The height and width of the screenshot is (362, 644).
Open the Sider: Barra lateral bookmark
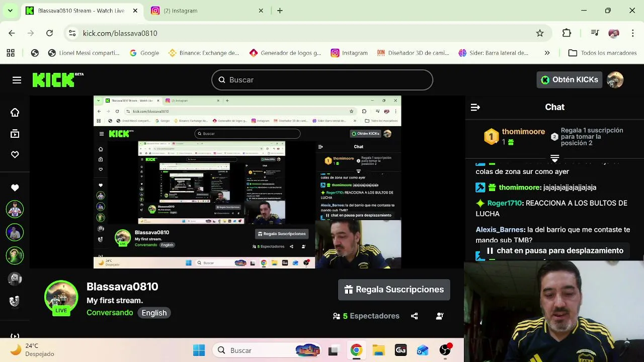click(493, 53)
